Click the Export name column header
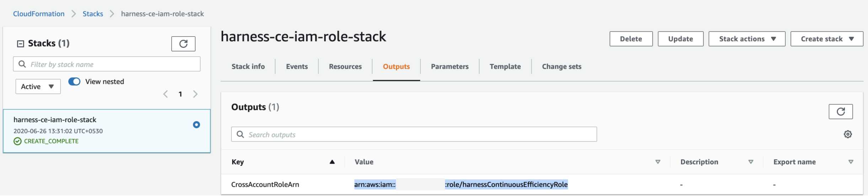 click(794, 162)
